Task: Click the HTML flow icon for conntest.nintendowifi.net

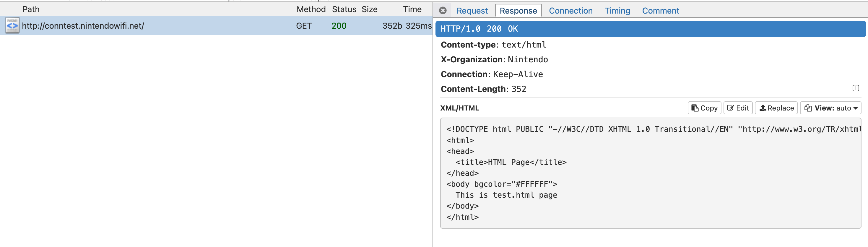Action: click(x=12, y=26)
